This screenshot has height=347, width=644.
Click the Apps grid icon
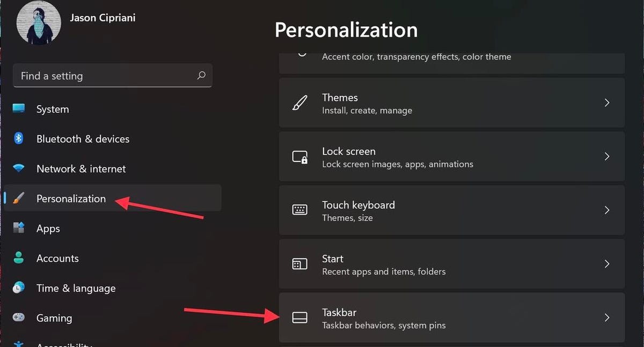19,228
